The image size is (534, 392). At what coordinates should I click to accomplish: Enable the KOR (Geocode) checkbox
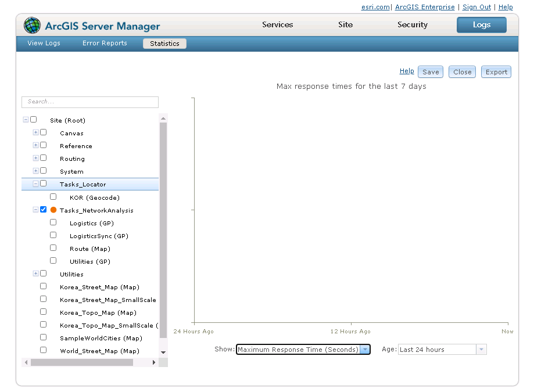[53, 197]
